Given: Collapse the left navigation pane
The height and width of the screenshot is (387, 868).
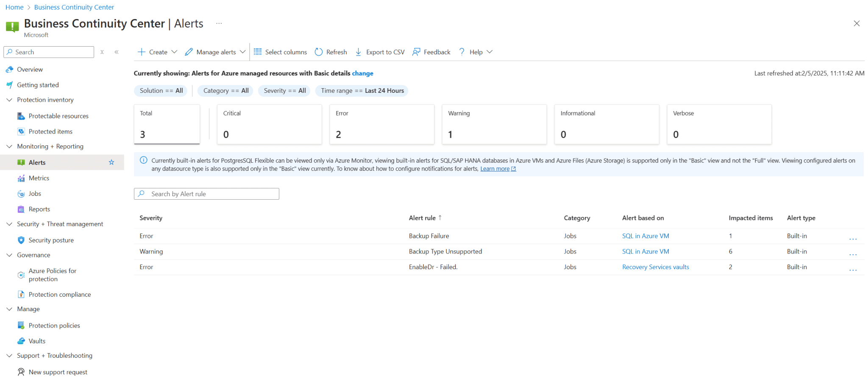Looking at the screenshot, I should click(x=117, y=52).
